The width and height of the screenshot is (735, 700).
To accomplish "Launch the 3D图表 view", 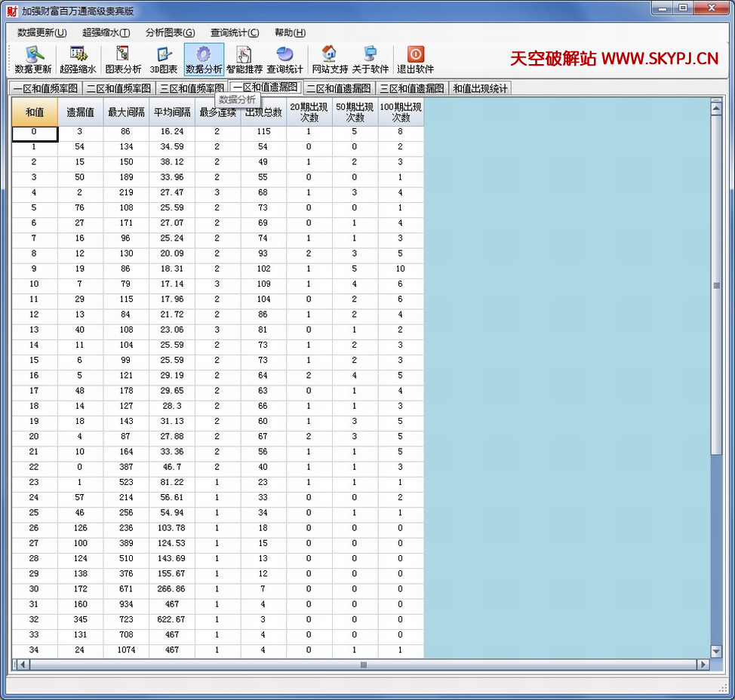I will point(164,60).
